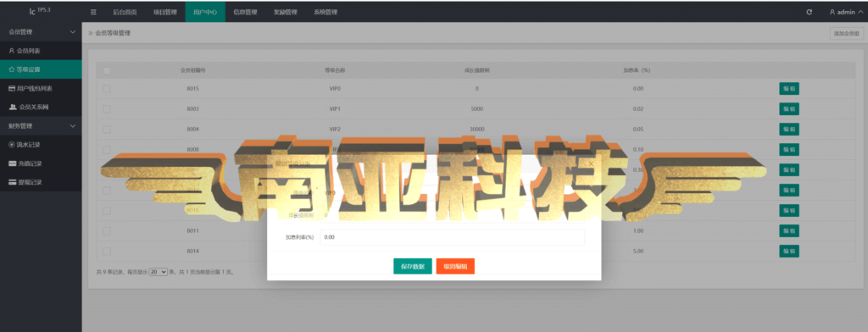
Task: Open the admin account dropdown
Action: 846,12
